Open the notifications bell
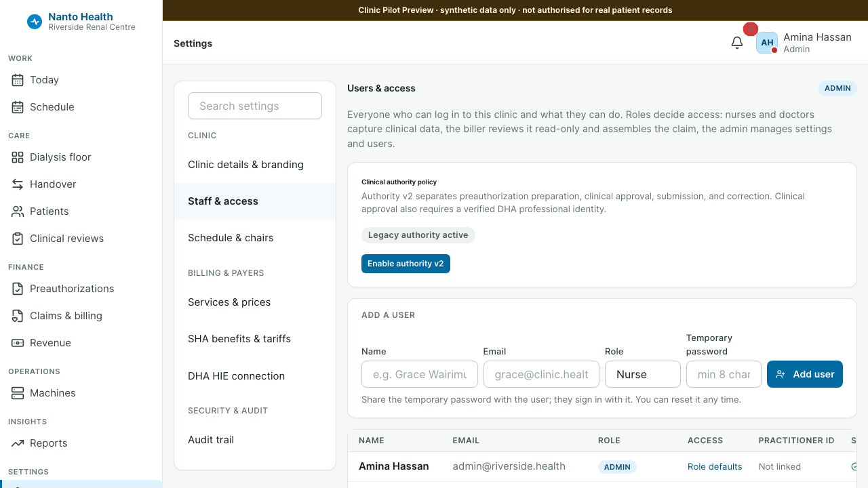The image size is (868, 488). point(737,43)
